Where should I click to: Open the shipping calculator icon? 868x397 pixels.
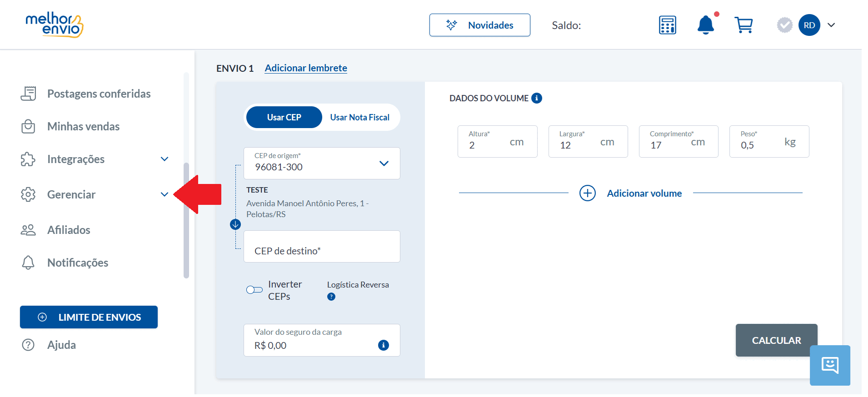click(x=667, y=25)
